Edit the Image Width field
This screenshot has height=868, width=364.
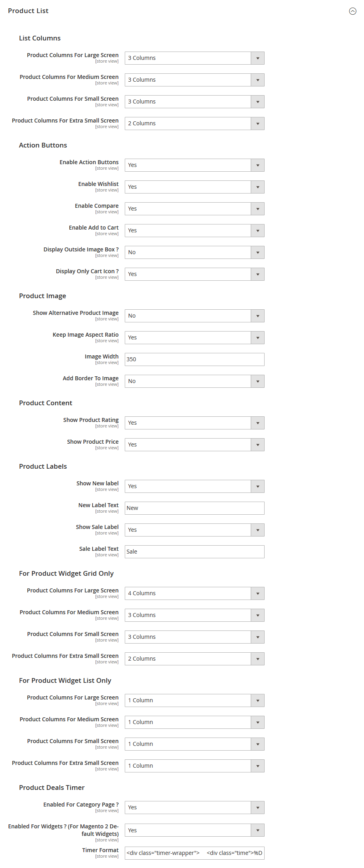[194, 359]
